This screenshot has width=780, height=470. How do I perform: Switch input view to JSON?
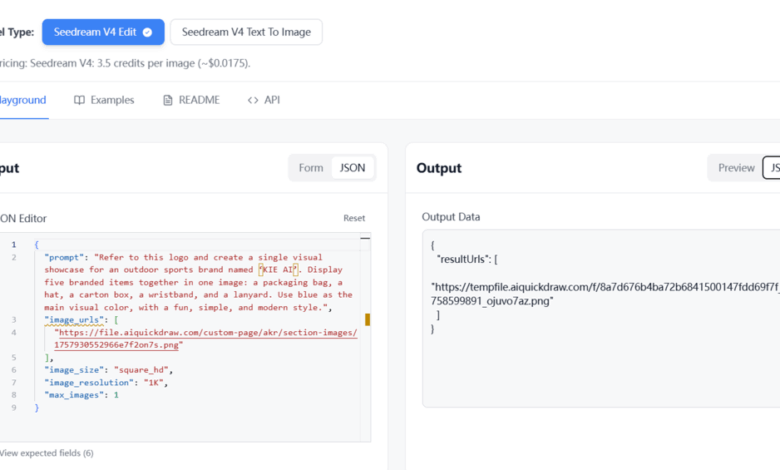pyautogui.click(x=352, y=168)
